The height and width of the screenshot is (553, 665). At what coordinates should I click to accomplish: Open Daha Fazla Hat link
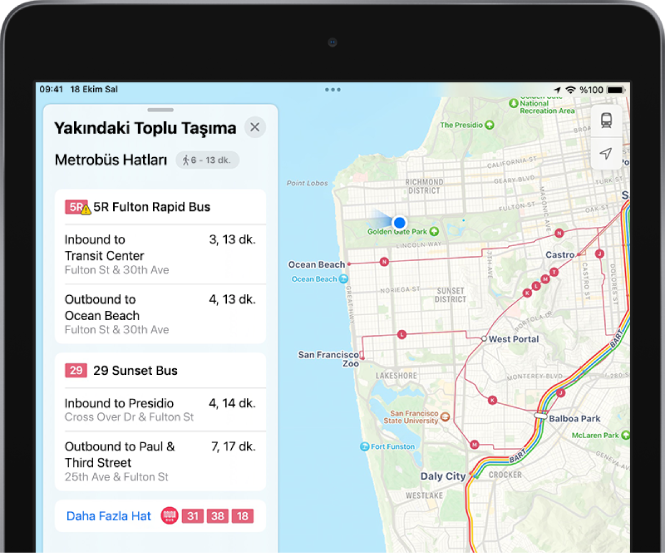[109, 516]
